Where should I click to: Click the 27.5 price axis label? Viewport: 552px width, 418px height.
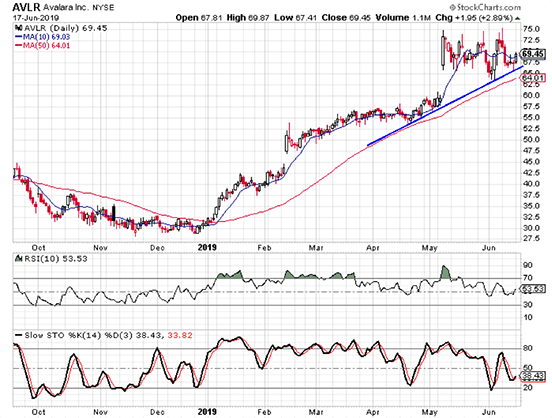tap(532, 239)
